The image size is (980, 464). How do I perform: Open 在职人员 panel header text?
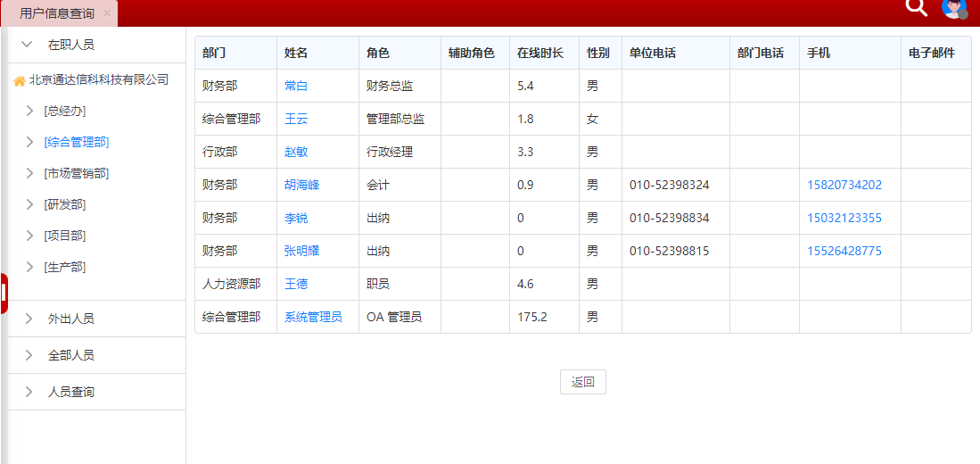(x=71, y=45)
